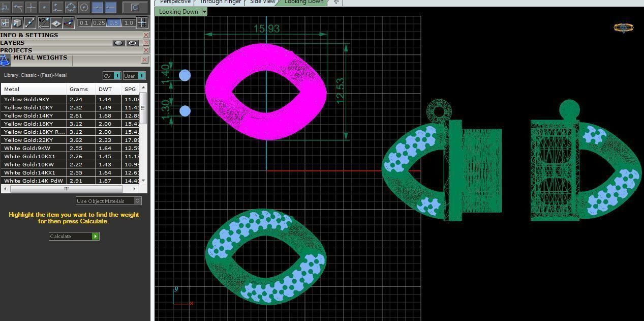Close the INFO & SETTINGS panel
This screenshot has width=644, height=321.
pyautogui.click(x=146, y=35)
